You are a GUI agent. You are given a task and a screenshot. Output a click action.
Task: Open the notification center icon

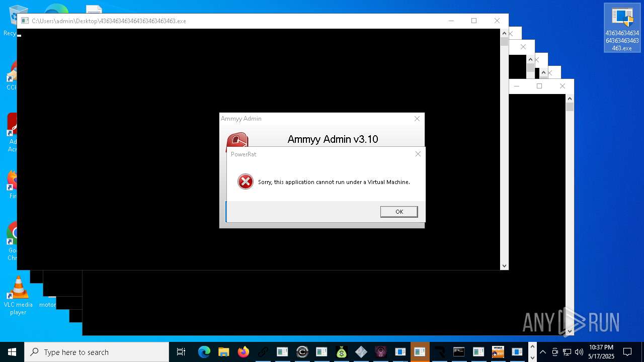(x=627, y=352)
